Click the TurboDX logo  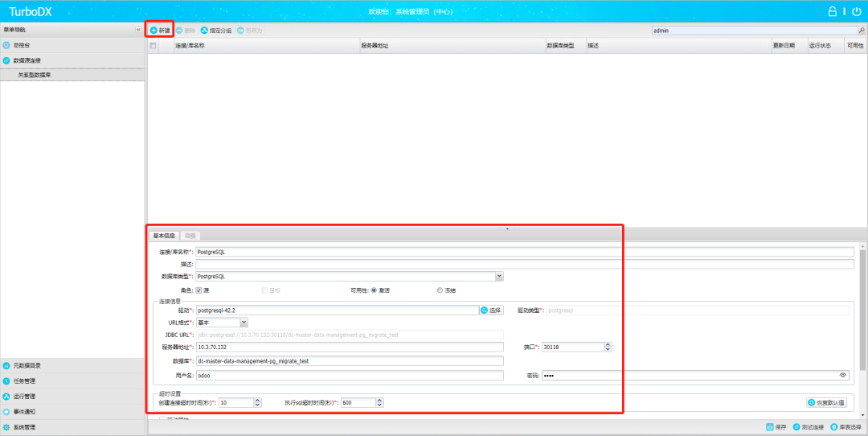(x=31, y=11)
